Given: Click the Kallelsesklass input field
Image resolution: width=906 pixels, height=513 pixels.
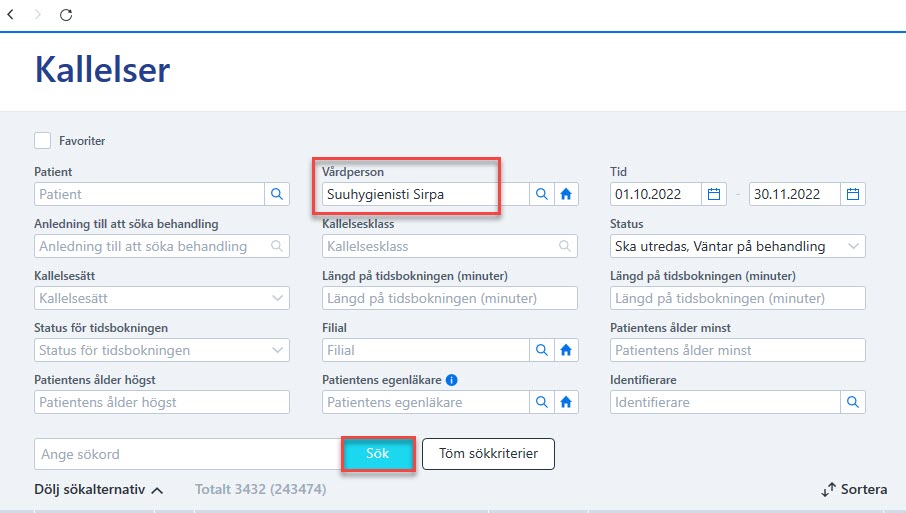Looking at the screenshot, I should pyautogui.click(x=450, y=246).
